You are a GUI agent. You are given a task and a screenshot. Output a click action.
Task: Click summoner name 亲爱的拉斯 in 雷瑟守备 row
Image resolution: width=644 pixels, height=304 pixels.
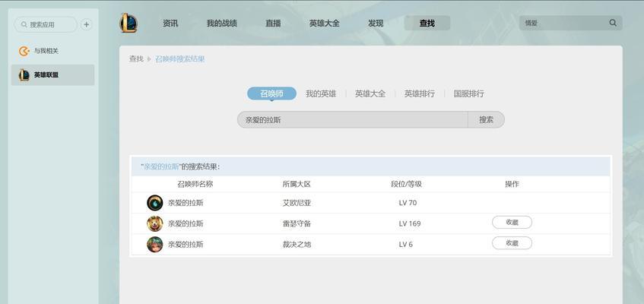coord(186,224)
